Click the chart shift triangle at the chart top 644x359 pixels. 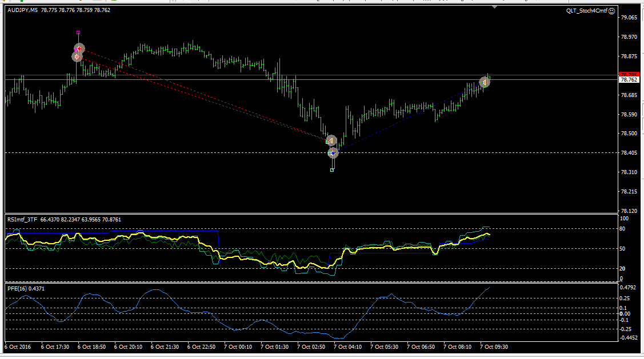(x=494, y=7)
